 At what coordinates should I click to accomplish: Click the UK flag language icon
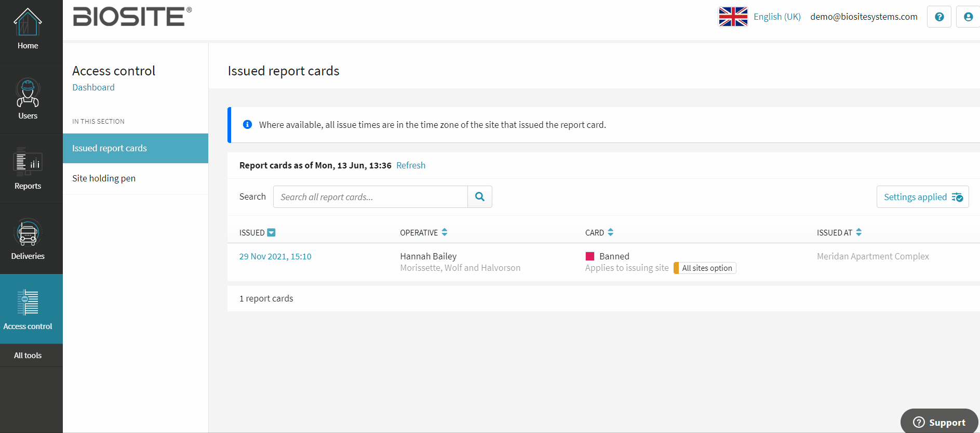[733, 17]
